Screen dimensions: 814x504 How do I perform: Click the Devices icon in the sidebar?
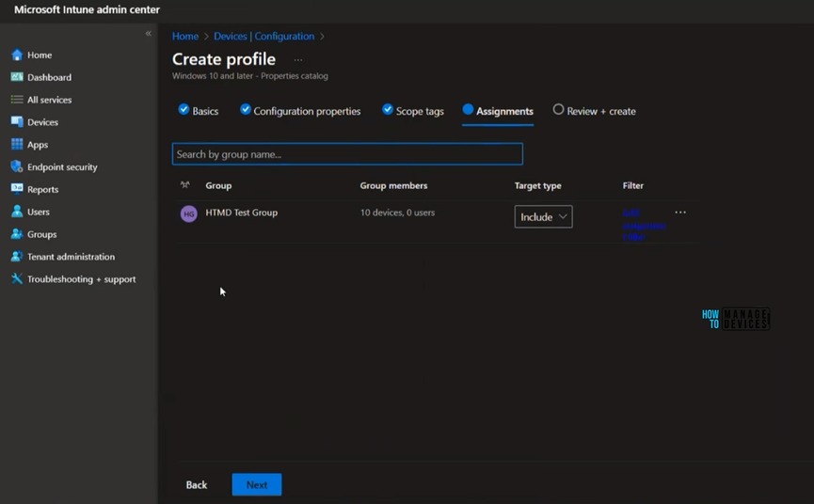click(x=17, y=122)
